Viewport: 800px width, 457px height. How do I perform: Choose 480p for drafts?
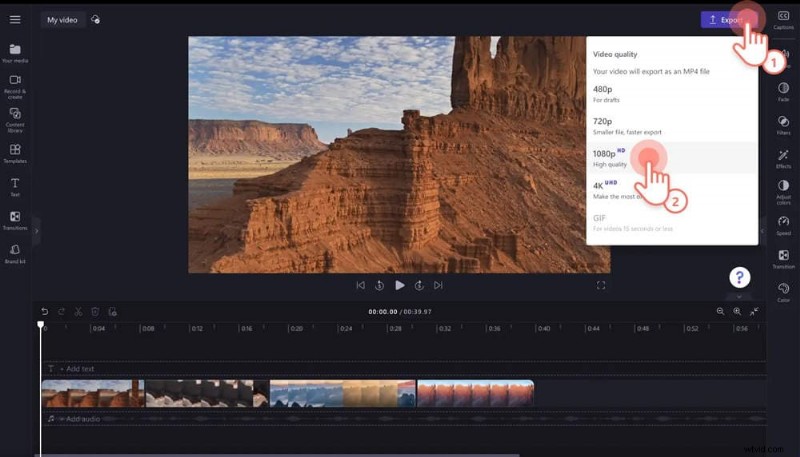point(671,94)
